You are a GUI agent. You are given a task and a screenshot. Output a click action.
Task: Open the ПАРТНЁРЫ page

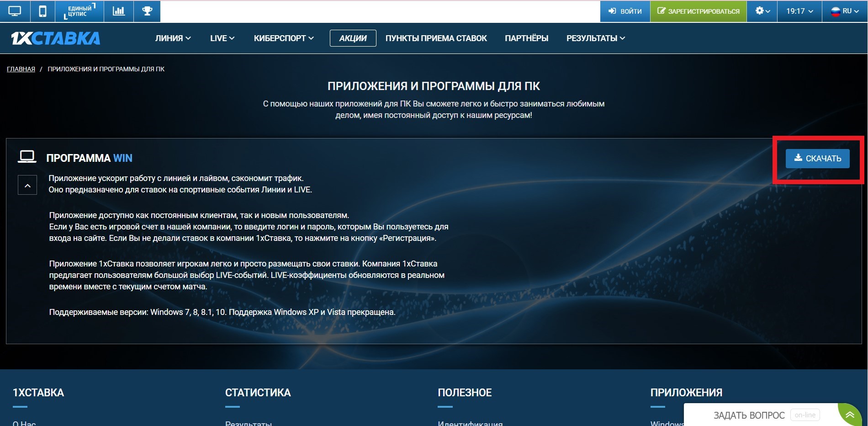(527, 38)
